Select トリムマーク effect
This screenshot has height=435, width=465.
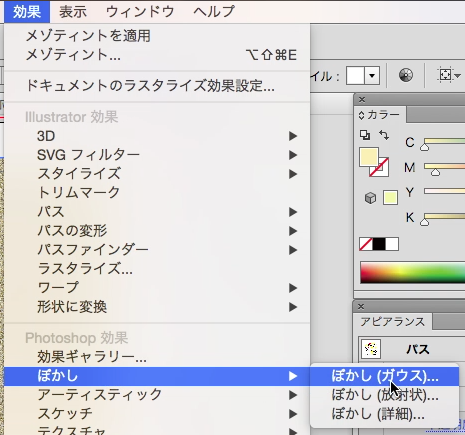pos(157,193)
